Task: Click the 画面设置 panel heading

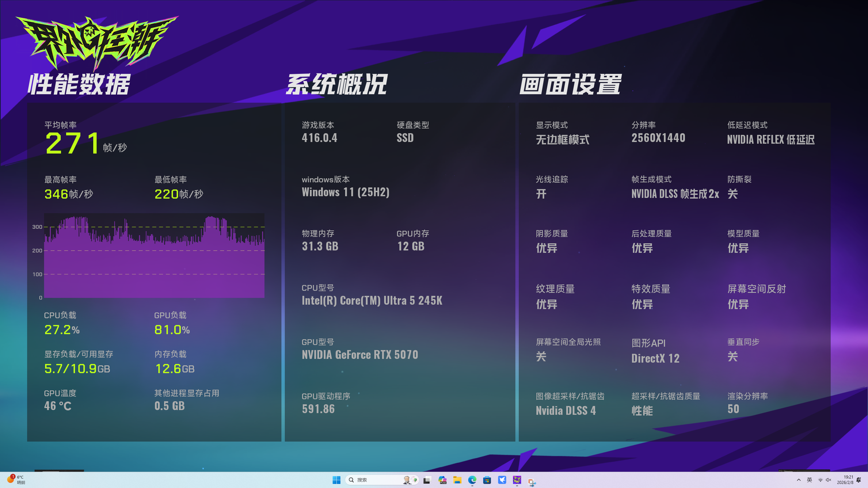Action: click(571, 84)
